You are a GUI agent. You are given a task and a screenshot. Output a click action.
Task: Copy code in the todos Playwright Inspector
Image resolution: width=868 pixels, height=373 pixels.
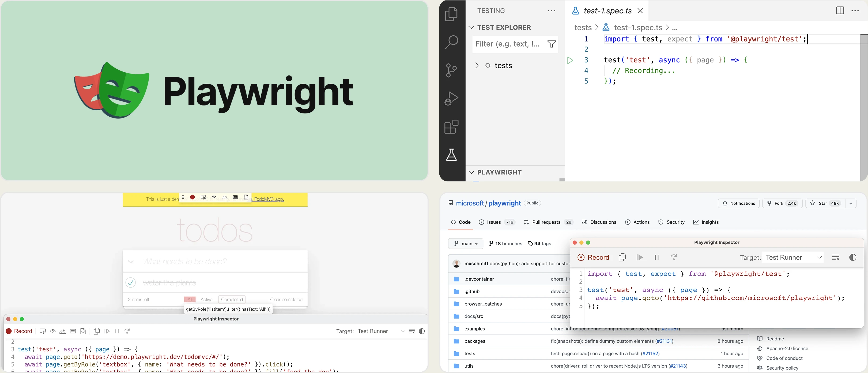(97, 331)
